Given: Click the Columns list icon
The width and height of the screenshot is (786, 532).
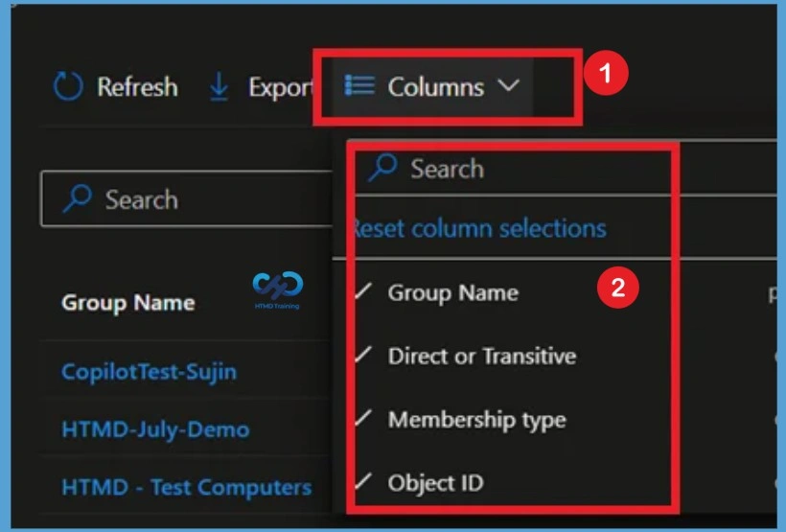Looking at the screenshot, I should tap(359, 85).
